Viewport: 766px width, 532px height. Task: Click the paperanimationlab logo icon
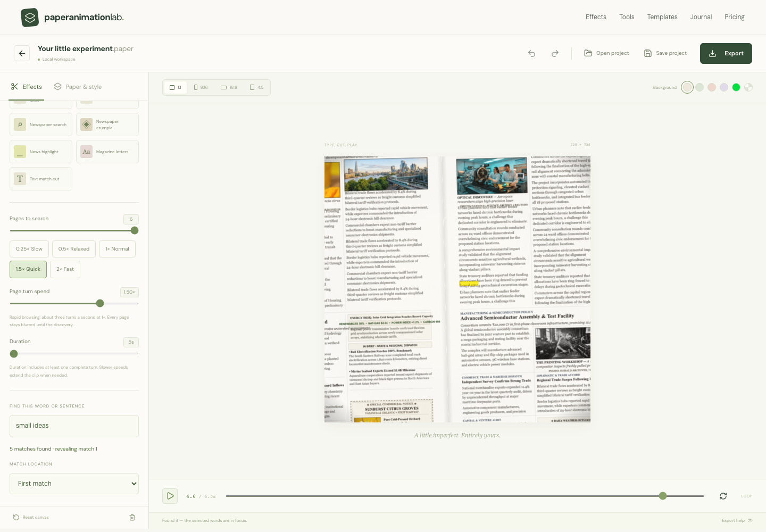[x=30, y=18]
